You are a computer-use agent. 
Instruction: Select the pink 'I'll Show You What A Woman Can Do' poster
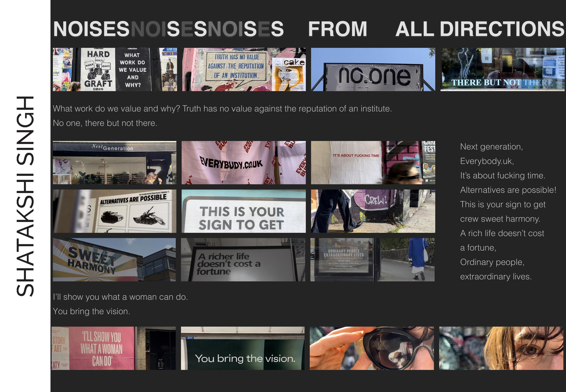113,348
